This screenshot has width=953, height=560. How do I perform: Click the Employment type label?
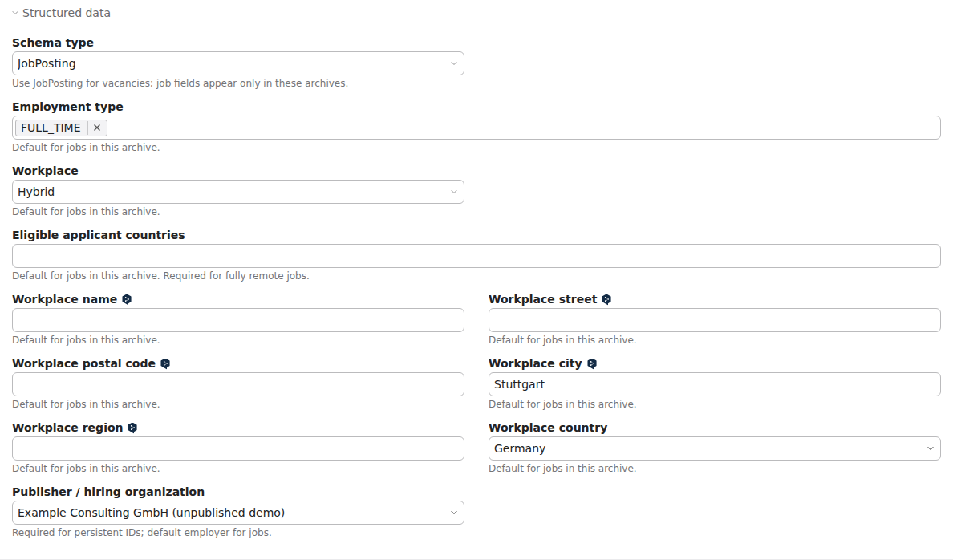67,107
